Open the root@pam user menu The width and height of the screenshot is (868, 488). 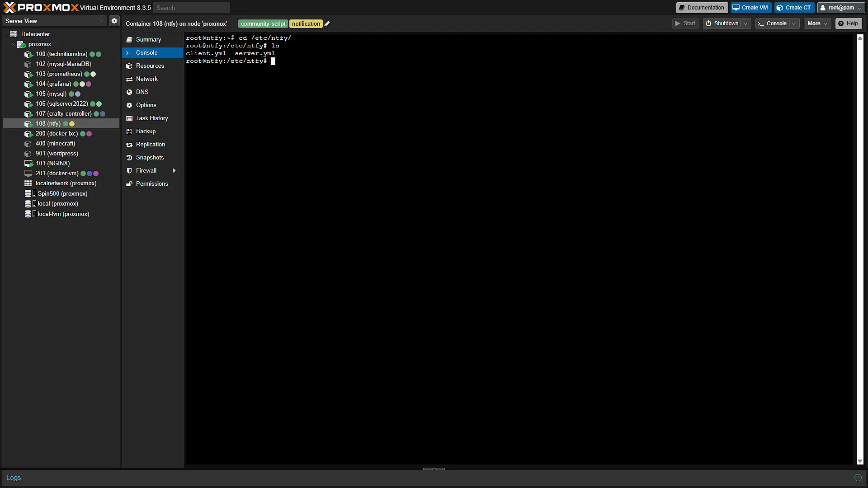click(841, 8)
